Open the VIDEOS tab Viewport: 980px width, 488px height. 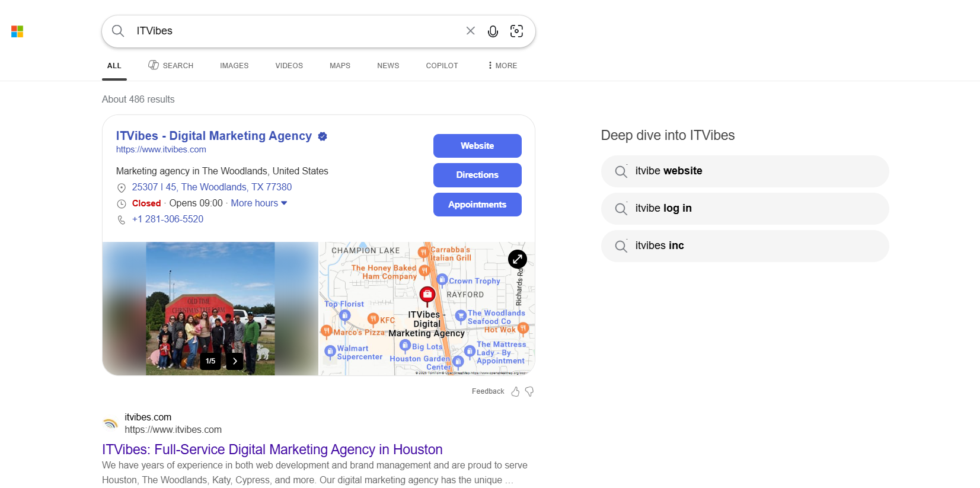[289, 66]
